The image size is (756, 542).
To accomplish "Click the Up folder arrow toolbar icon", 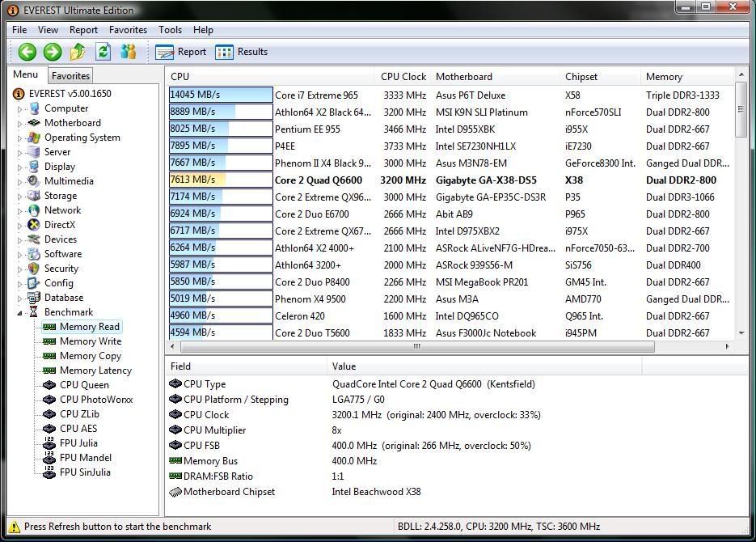I will point(78,52).
